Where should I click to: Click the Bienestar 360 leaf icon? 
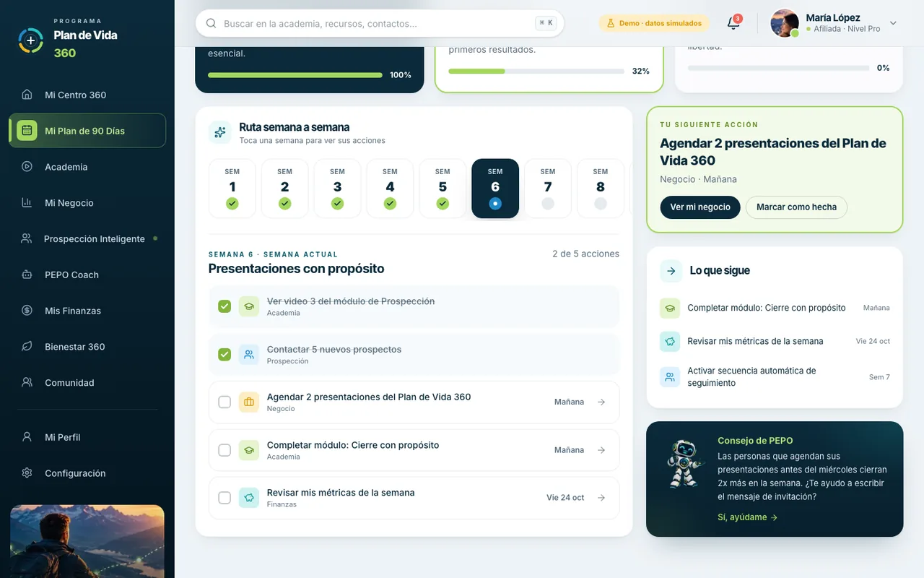pos(27,347)
